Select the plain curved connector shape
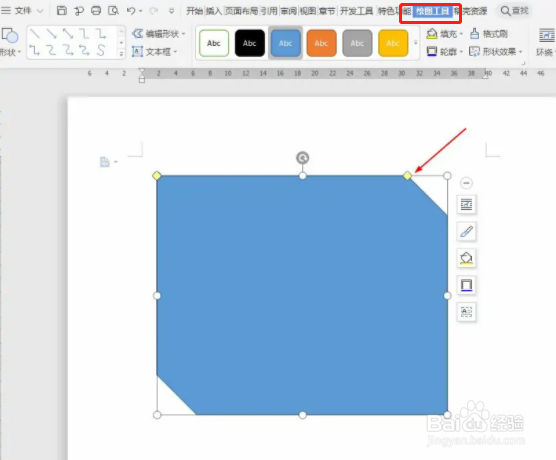 coord(51,50)
